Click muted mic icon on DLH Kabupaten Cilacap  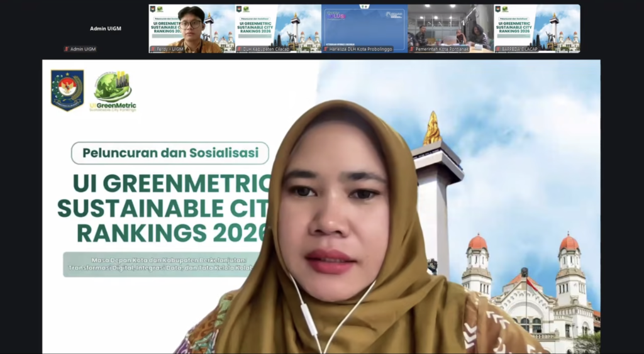[240, 49]
